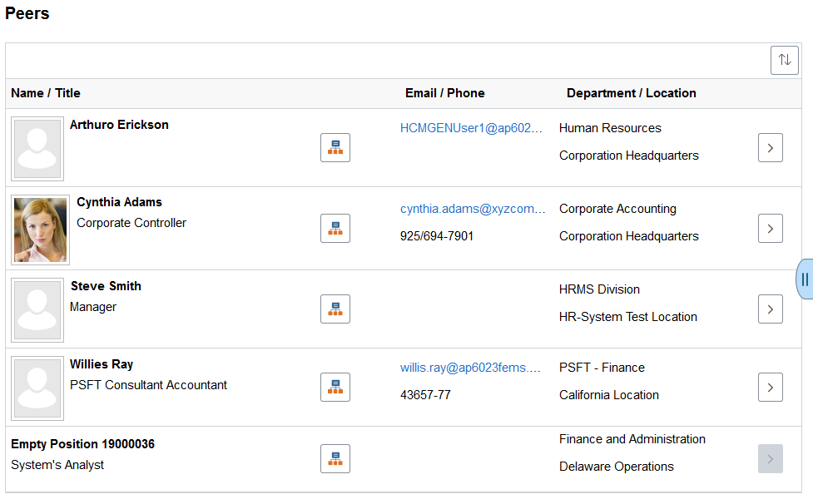Email cynthia.adams@xyzcom address link
Screen dimensions: 813x504
[473, 209]
